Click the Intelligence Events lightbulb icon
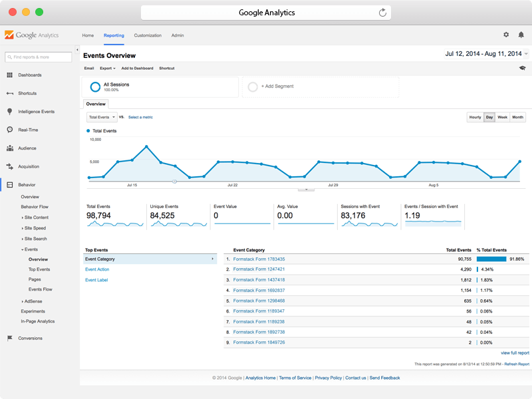532x399 pixels. tap(10, 112)
